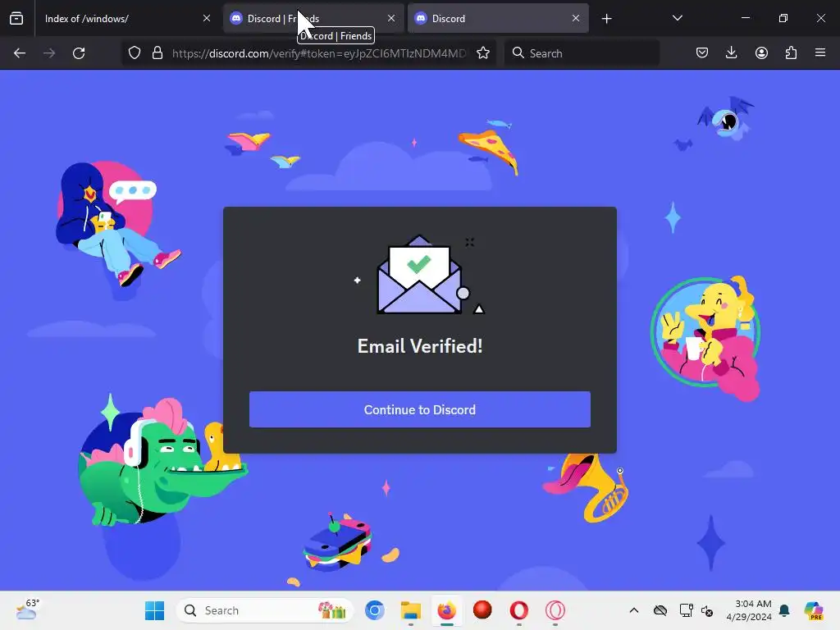Click the Firefox taskbar icon

[x=447, y=610]
